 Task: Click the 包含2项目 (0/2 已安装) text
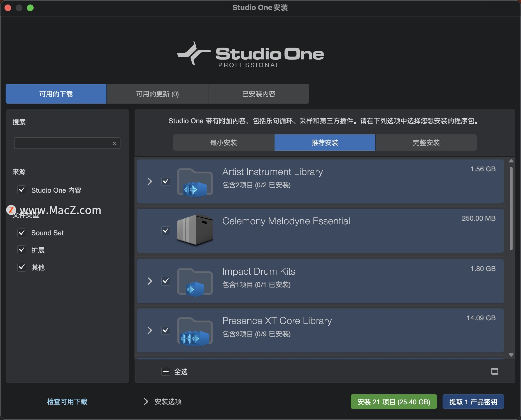(x=257, y=185)
